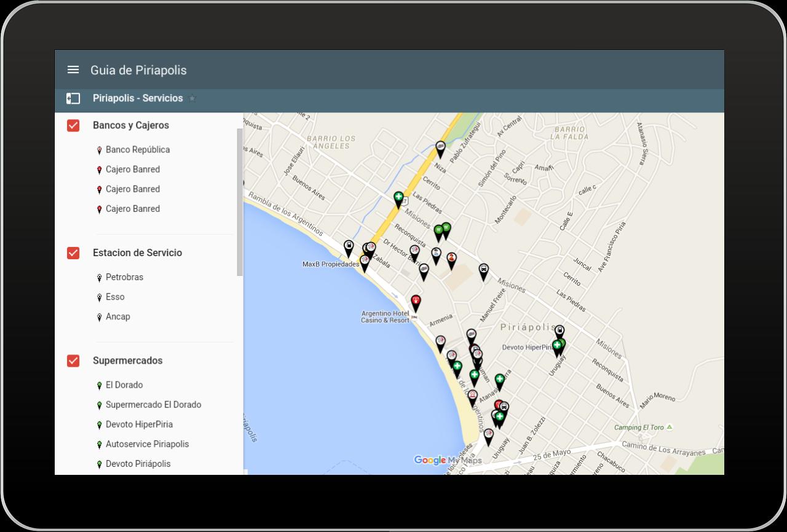Select green plus marker on the yellow highway
The width and height of the screenshot is (787, 532).
pos(398,200)
